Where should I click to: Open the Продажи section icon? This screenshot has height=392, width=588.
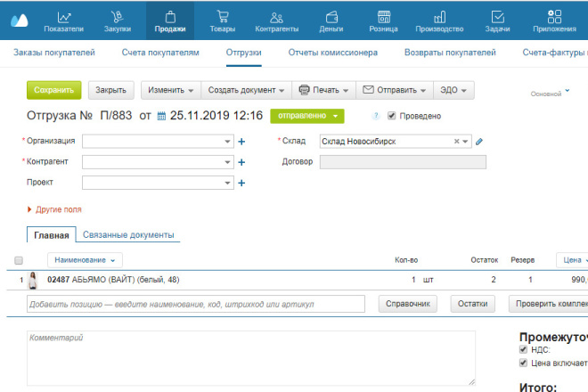point(170,17)
